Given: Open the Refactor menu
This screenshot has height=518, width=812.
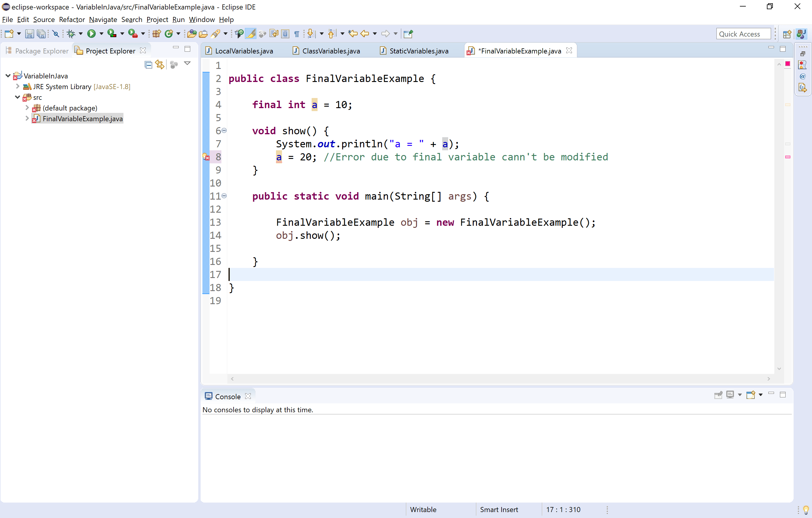Looking at the screenshot, I should 72,20.
